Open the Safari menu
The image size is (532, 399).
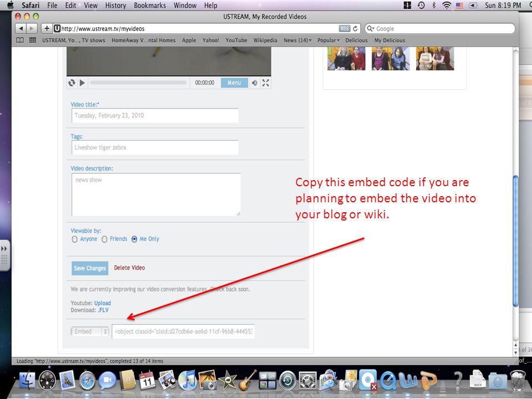tap(30, 6)
